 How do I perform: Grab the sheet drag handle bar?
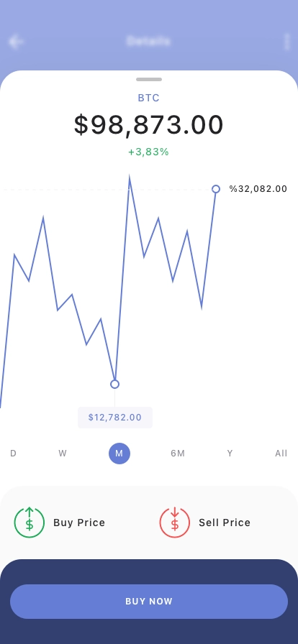pyautogui.click(x=149, y=79)
